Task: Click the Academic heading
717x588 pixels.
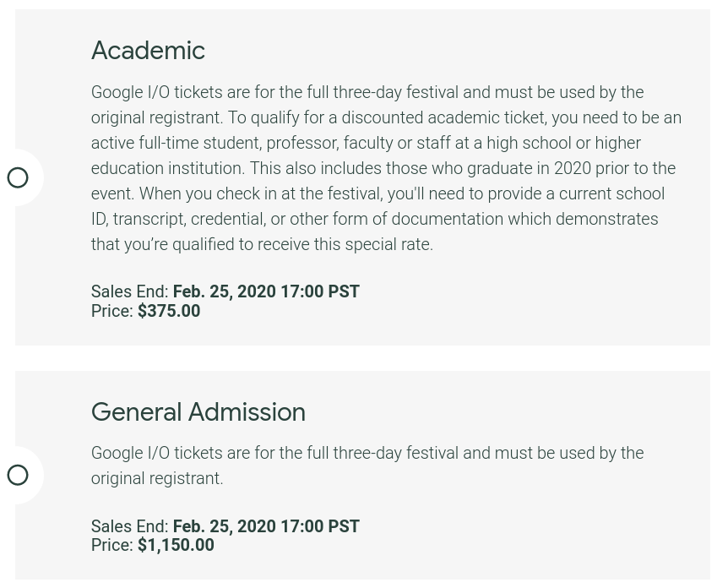Action: point(148,51)
